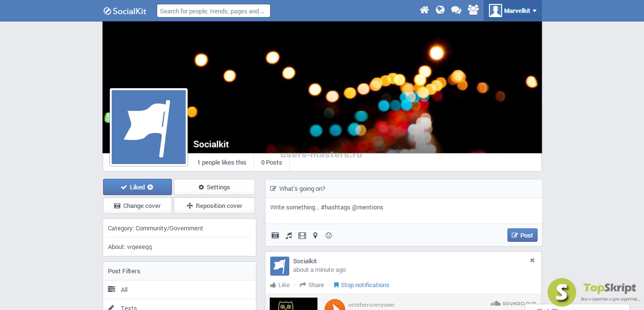The width and height of the screenshot is (644, 310).
Task: Click Stop notifications link
Action: [361, 285]
